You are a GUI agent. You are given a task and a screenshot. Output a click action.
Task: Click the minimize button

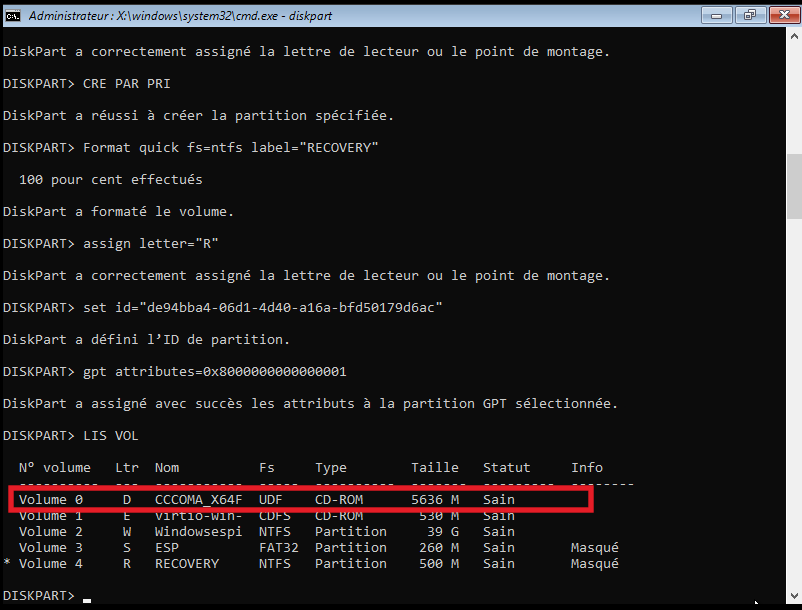point(716,15)
